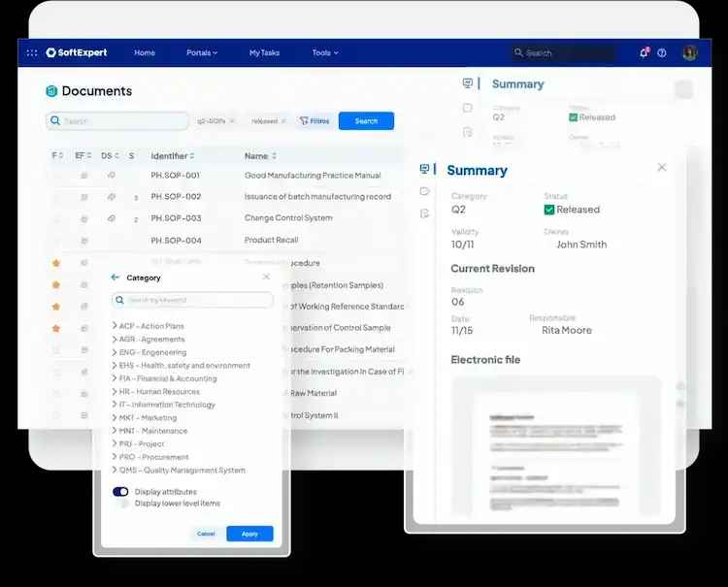The height and width of the screenshot is (587, 728).
Task: Click the link icon for PH.SOP-002
Action: [112, 197]
